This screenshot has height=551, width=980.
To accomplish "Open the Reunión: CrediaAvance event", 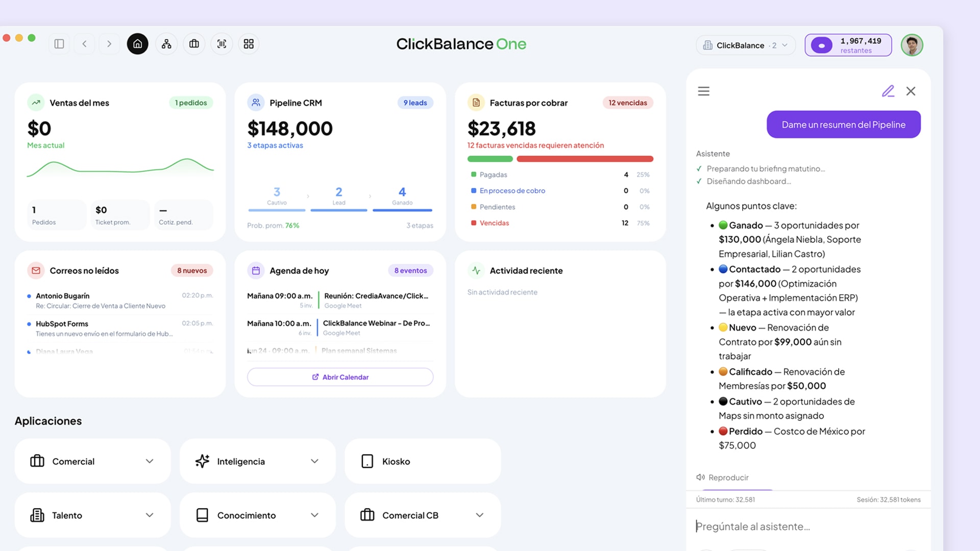I will [x=340, y=300].
